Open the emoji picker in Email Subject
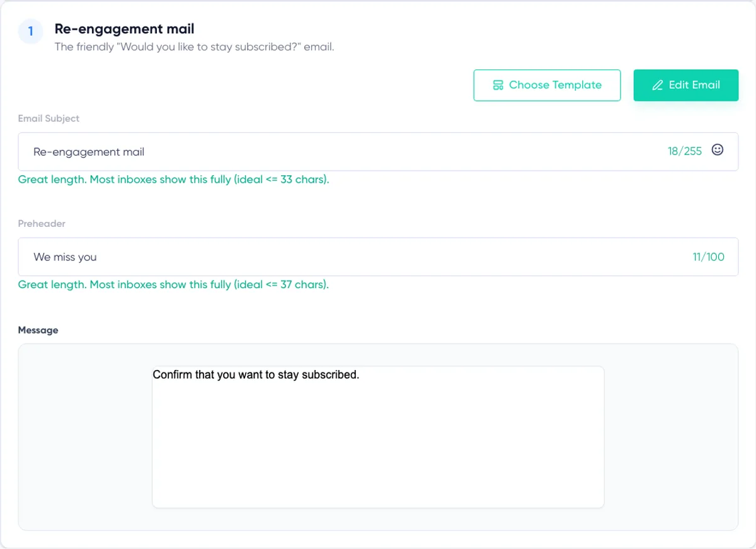This screenshot has height=549, width=756. [x=717, y=150]
